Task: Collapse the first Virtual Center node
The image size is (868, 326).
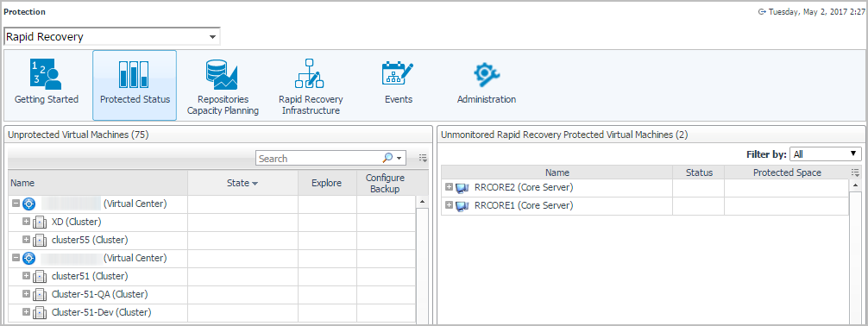Action: point(16,204)
